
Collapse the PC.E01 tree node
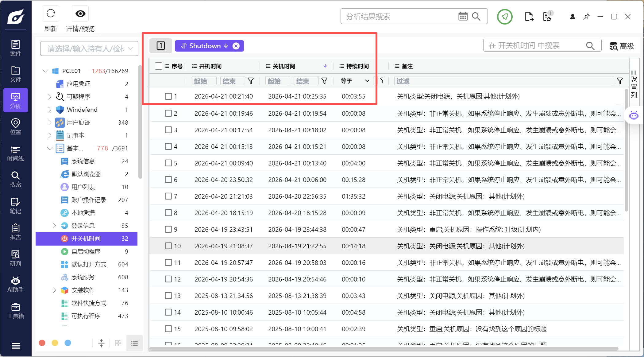click(45, 71)
